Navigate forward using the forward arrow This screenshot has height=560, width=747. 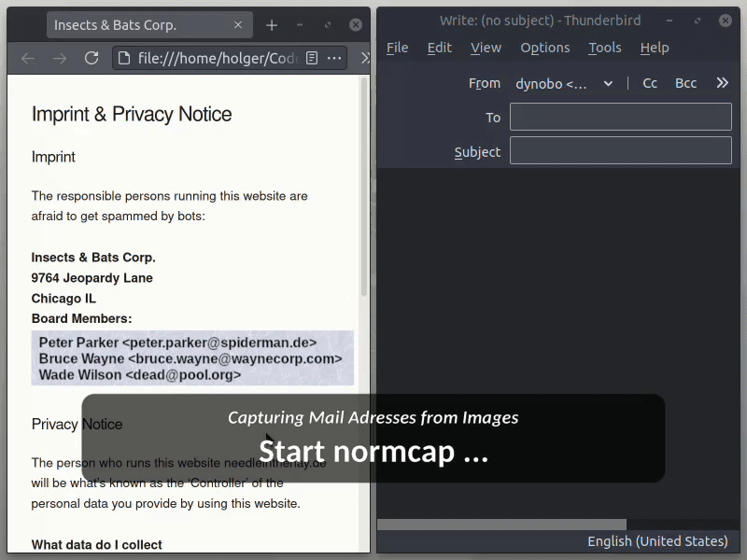(x=59, y=58)
